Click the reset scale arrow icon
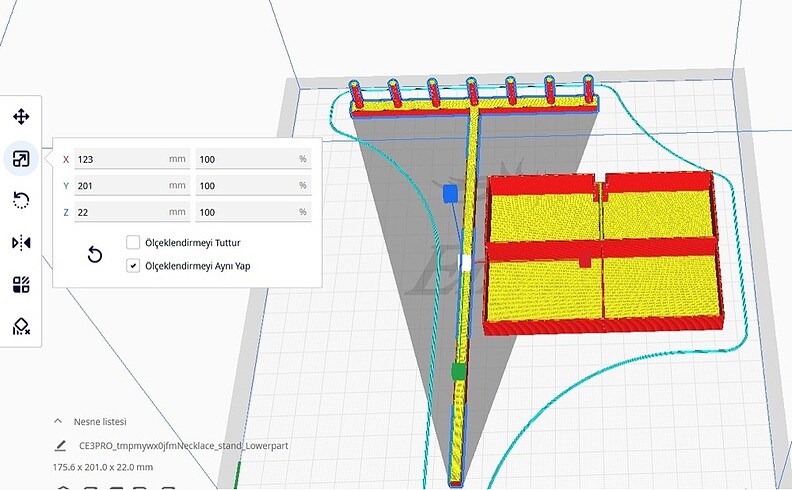This screenshot has width=792, height=490. (95, 255)
